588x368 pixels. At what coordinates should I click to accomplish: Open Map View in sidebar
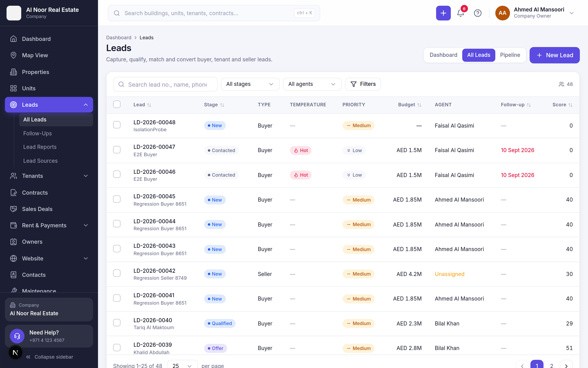pos(49,55)
